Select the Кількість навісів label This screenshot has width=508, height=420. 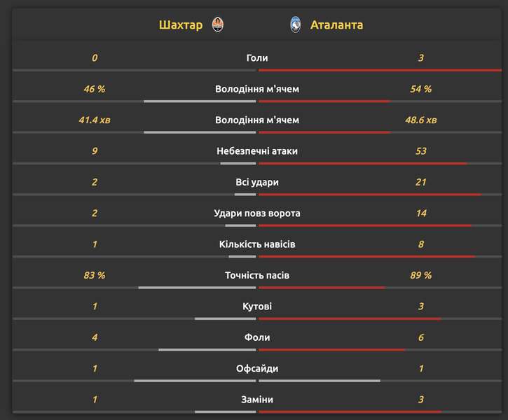[257, 244]
